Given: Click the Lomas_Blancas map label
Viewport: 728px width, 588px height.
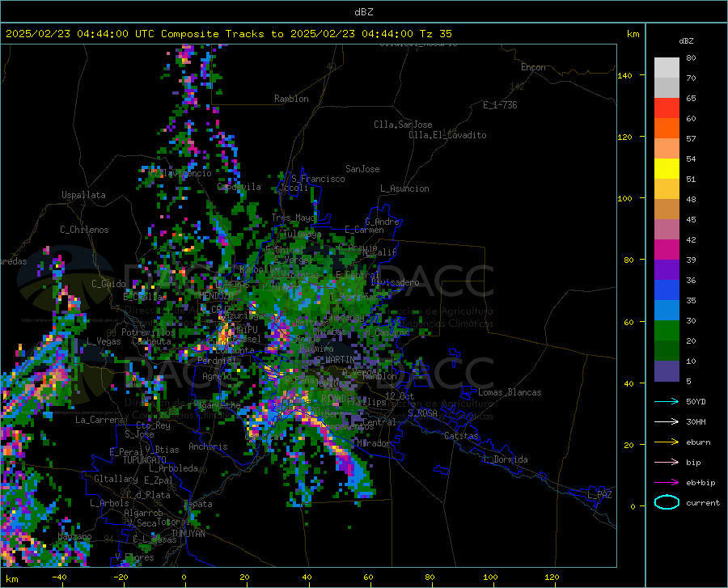Looking at the screenshot, I should point(510,392).
